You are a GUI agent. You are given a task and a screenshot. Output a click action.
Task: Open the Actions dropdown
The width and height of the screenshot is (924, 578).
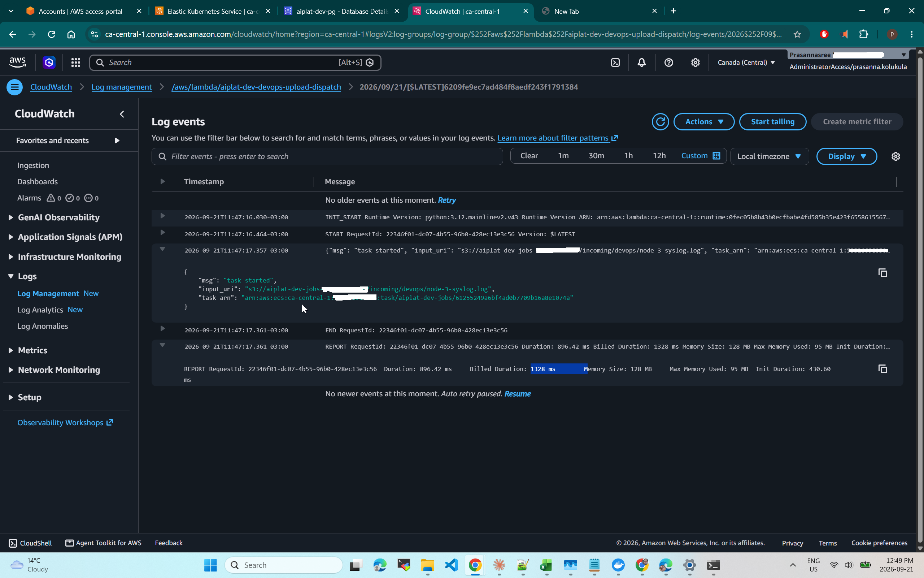[x=704, y=122]
